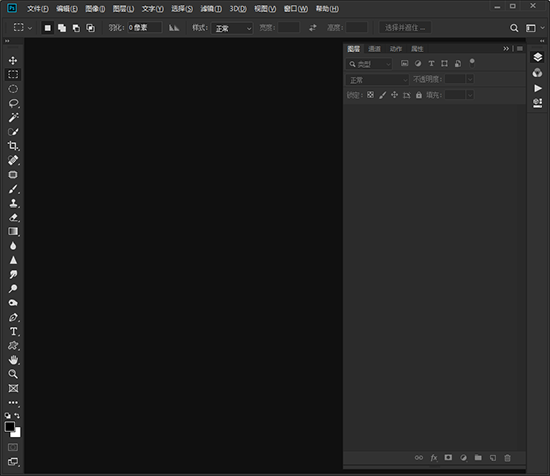This screenshot has width=550, height=476.
Task: Toggle the layer filter on/off switch
Action: point(472,63)
